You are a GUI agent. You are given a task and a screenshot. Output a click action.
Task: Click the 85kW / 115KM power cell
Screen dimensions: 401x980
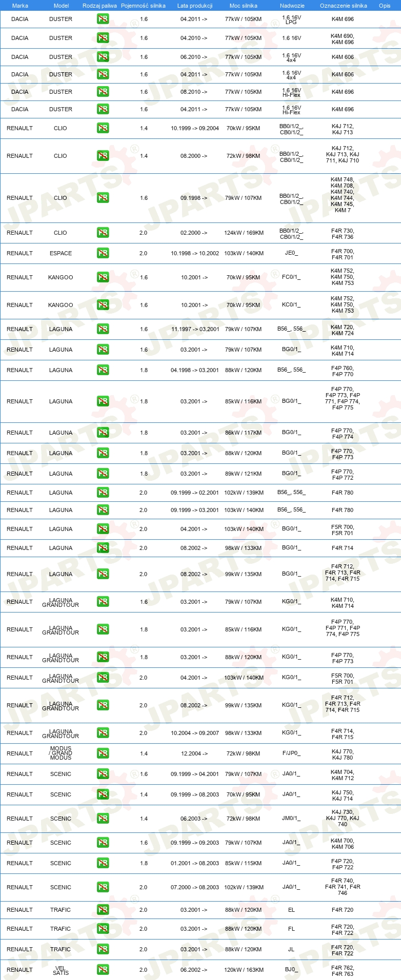(x=244, y=863)
